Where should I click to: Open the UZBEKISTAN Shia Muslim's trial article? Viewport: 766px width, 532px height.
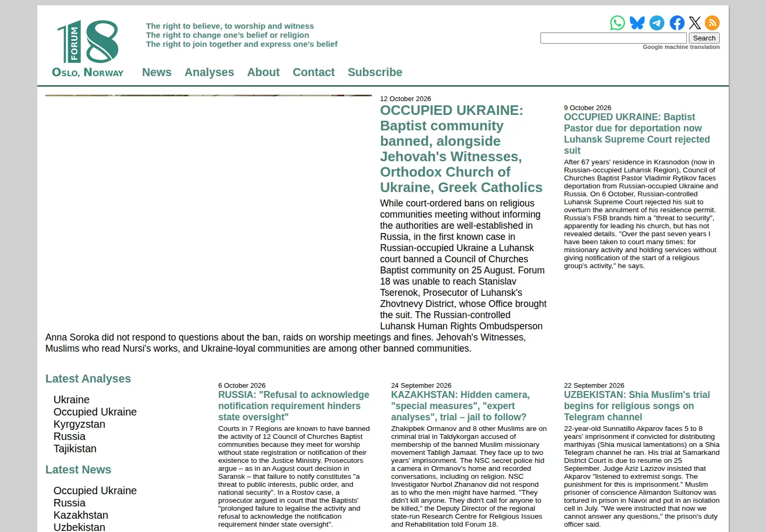(x=637, y=406)
